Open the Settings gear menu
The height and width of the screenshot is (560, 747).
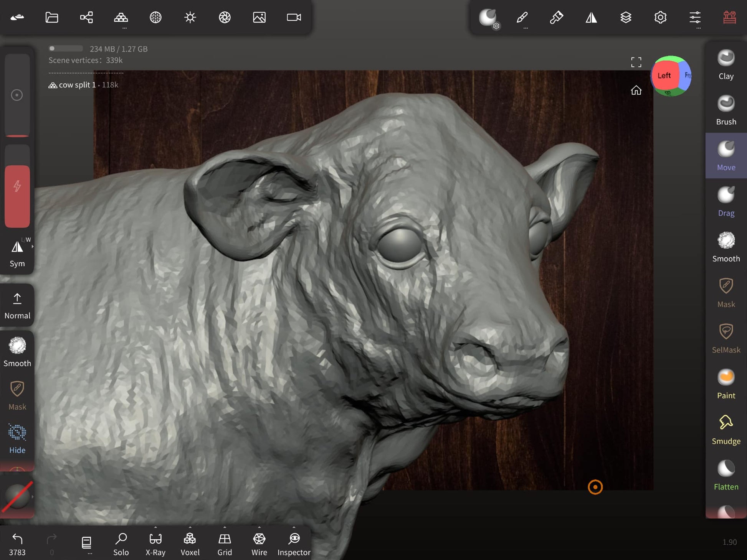pos(660,17)
